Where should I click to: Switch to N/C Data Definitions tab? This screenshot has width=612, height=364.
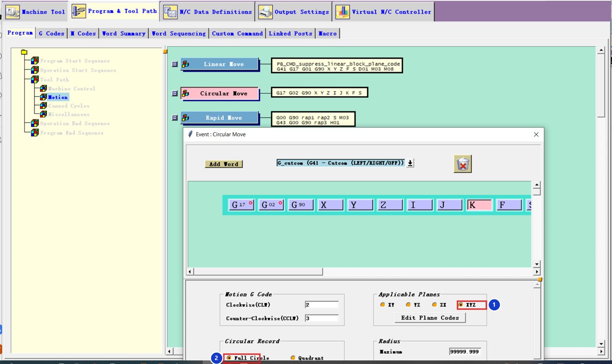click(208, 12)
